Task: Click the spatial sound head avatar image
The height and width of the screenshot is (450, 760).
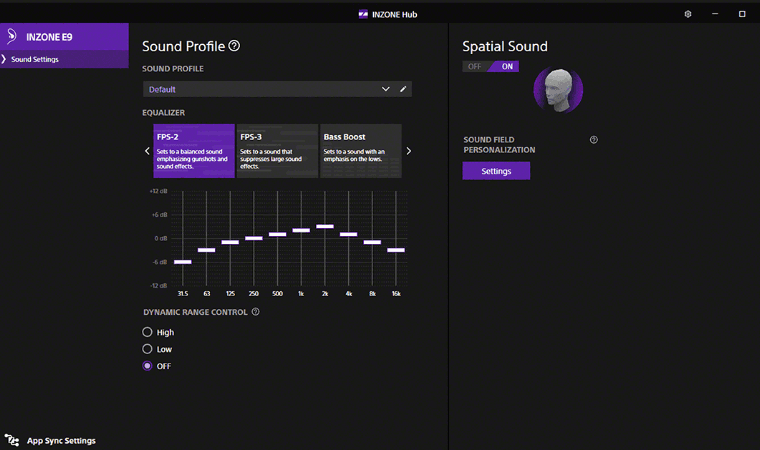Action: pyautogui.click(x=558, y=90)
